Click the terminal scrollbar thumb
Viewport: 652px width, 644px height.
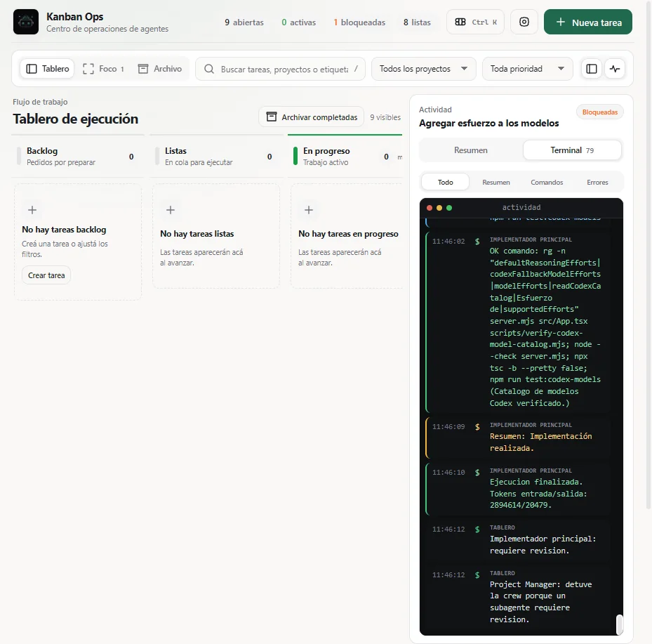619,624
